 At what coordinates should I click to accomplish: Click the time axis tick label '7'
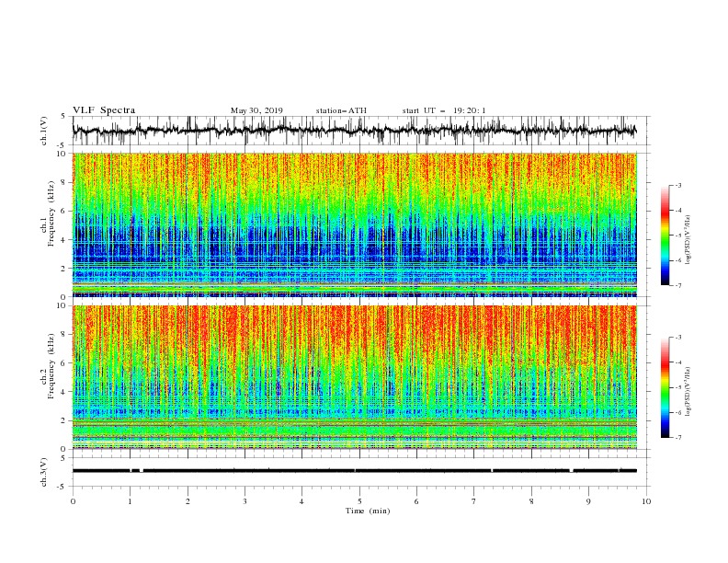[x=474, y=501]
